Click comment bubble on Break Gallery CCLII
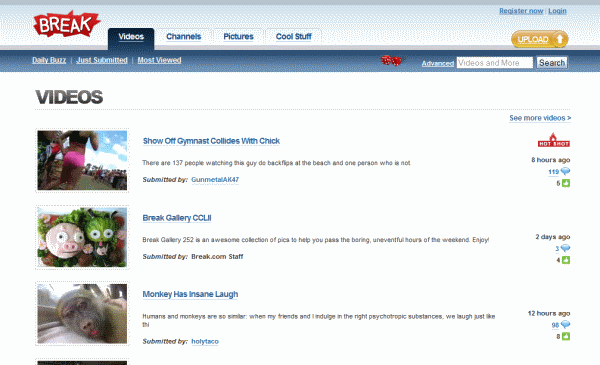 565,248
